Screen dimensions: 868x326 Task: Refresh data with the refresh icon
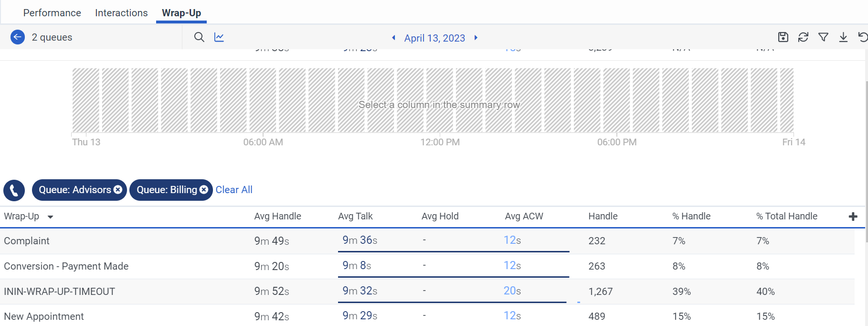tap(803, 37)
